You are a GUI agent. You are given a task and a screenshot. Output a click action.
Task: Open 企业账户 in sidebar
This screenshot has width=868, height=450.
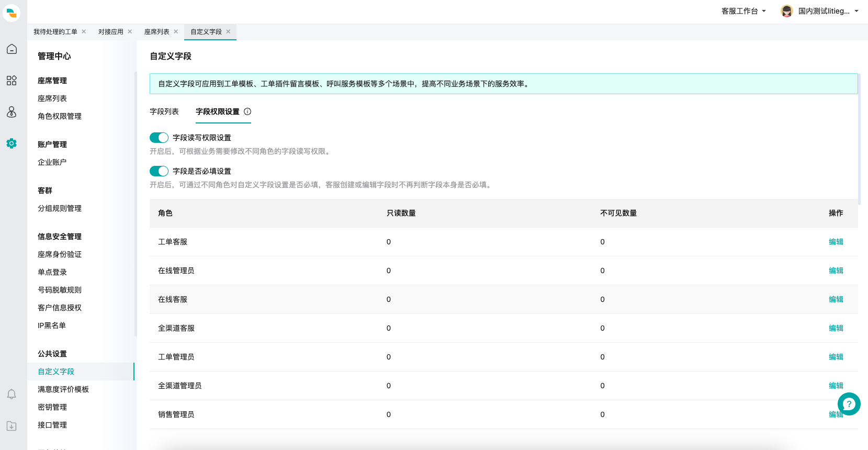52,162
